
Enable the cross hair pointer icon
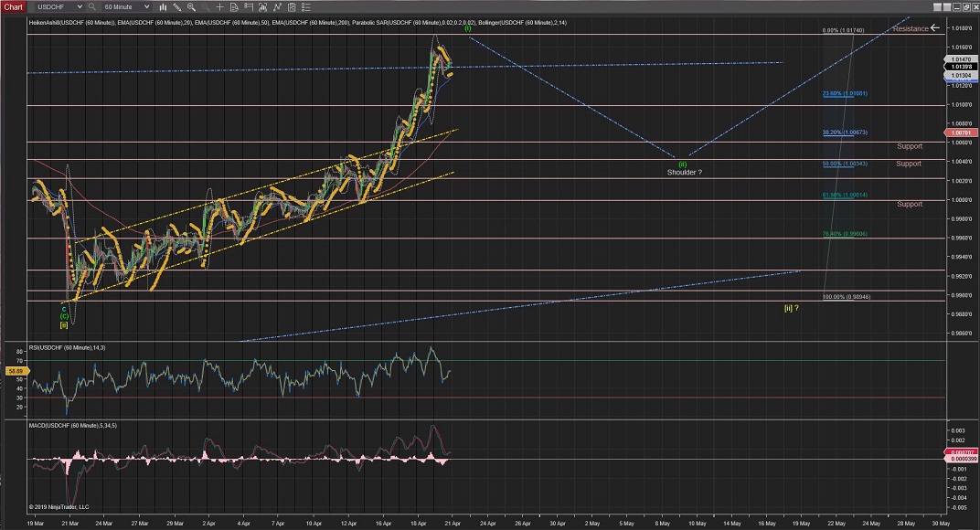coord(220,7)
